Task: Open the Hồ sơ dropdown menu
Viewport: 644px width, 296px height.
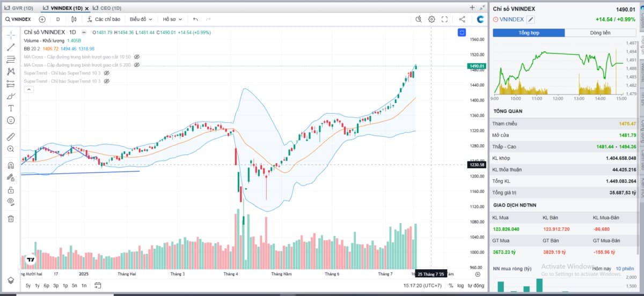Action: 172,19
